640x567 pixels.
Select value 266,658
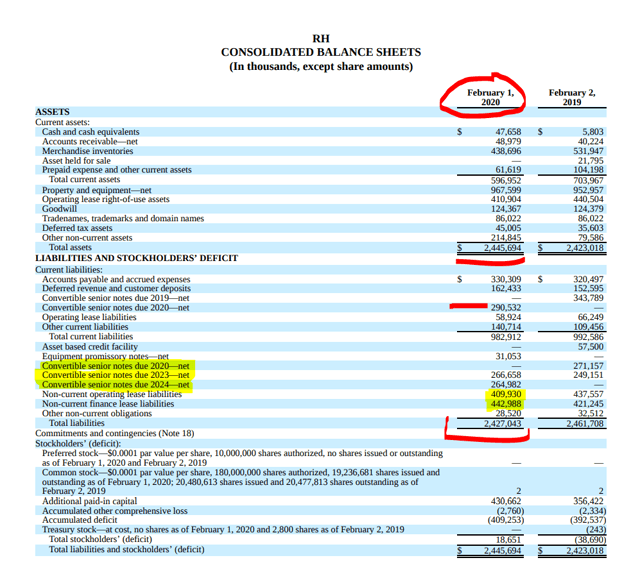(506, 375)
